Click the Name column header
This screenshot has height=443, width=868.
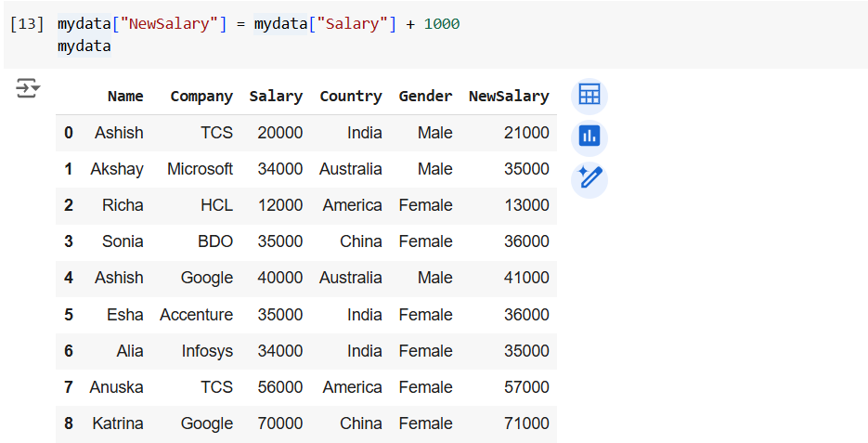pos(125,97)
